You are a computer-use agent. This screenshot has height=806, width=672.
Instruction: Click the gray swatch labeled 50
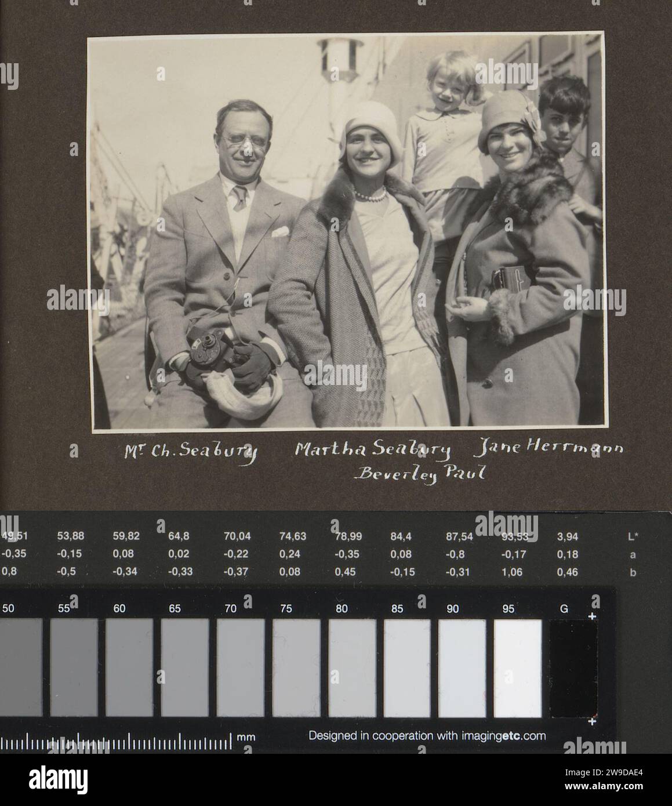pos(21,667)
